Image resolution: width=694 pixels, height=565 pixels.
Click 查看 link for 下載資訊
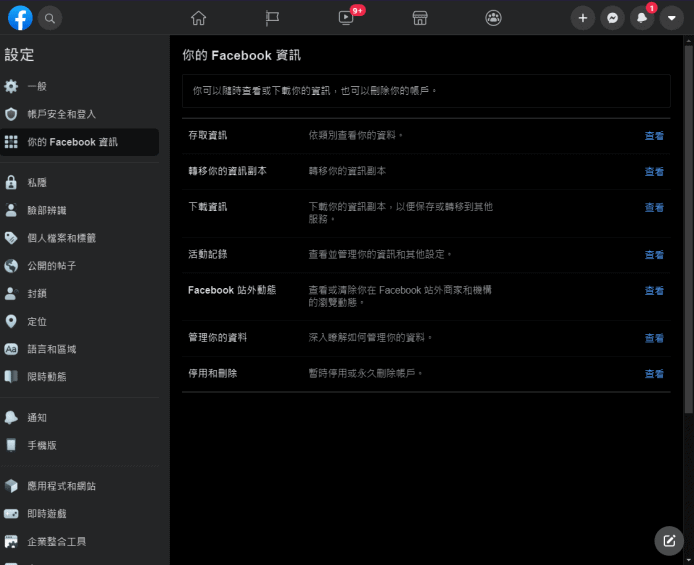click(654, 208)
